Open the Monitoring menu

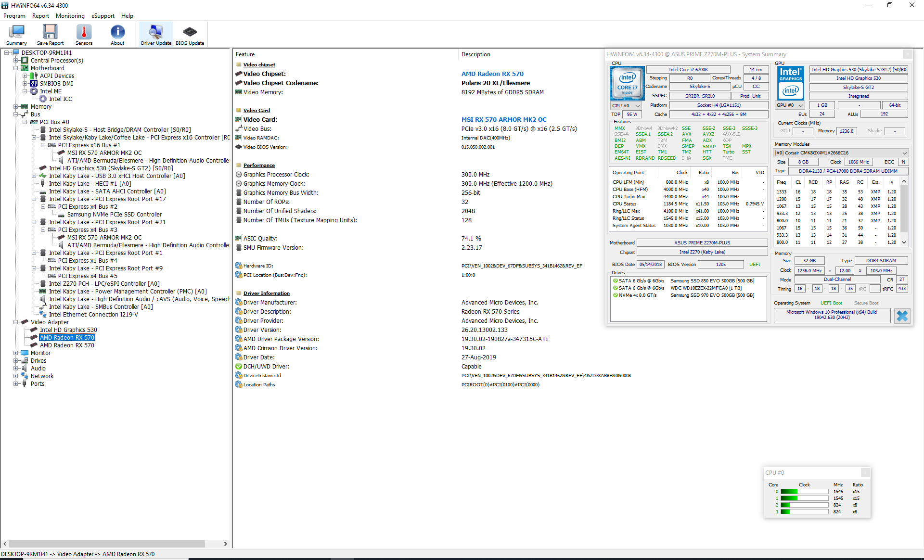point(70,15)
